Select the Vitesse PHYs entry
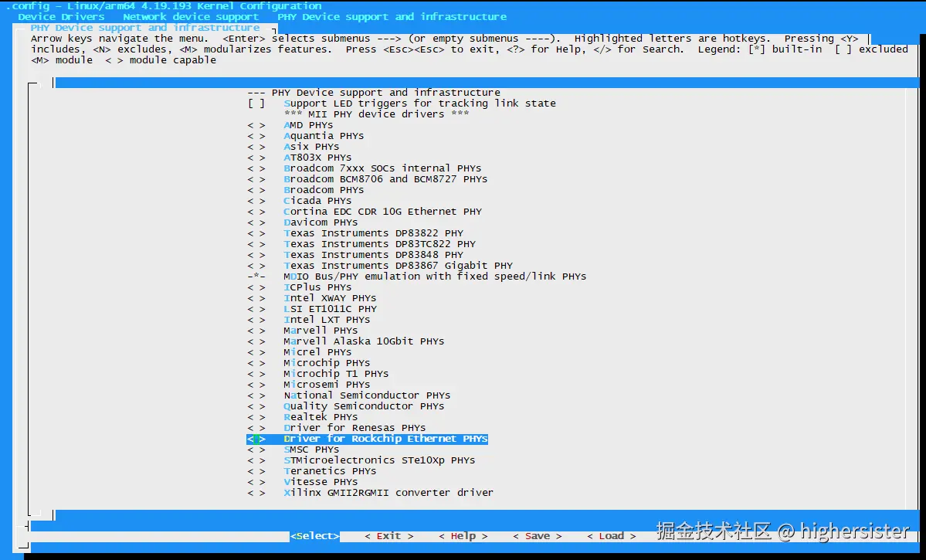The height and width of the screenshot is (560, 926). (303, 483)
